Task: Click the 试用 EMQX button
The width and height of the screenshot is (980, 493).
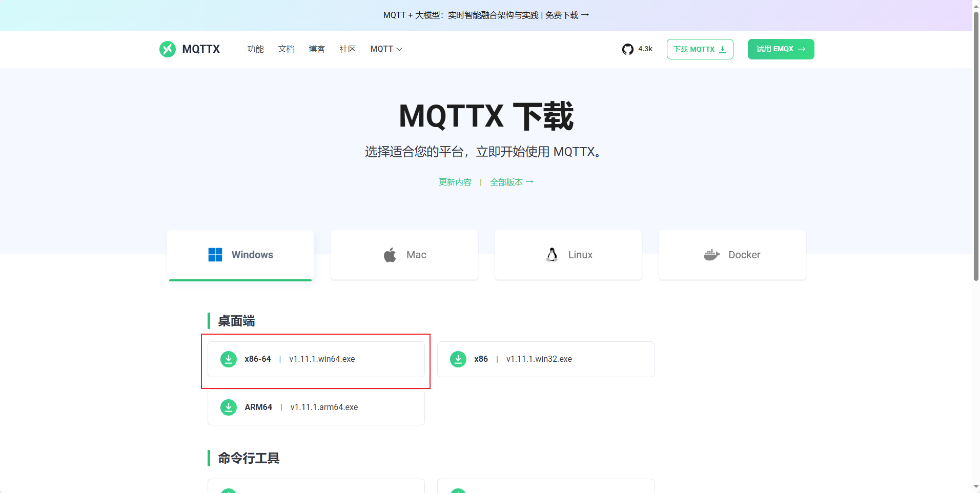Action: pyautogui.click(x=781, y=49)
